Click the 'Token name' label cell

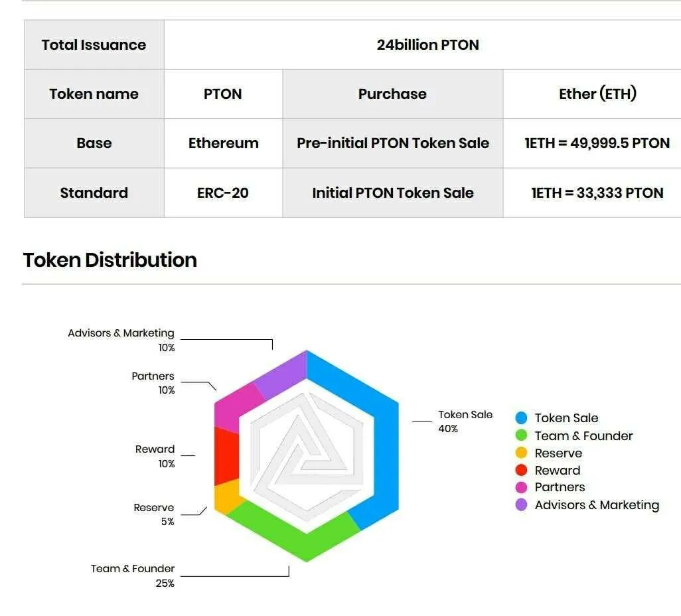[94, 94]
